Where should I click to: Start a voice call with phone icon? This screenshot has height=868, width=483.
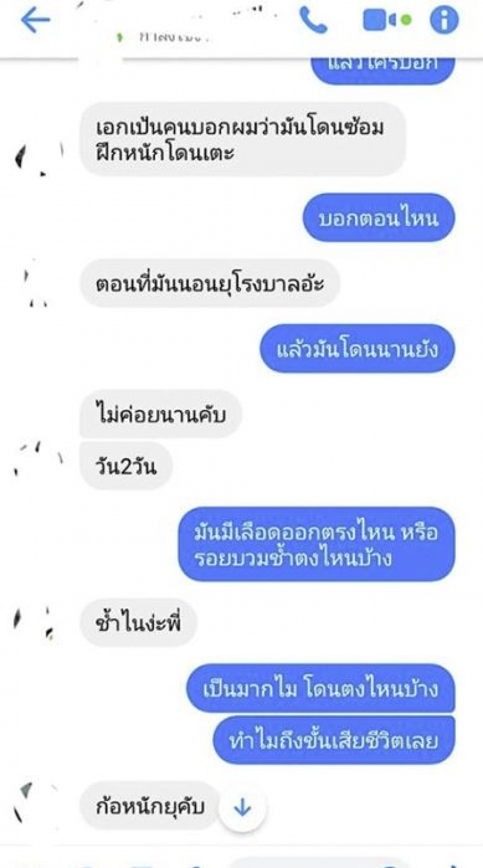point(313,21)
